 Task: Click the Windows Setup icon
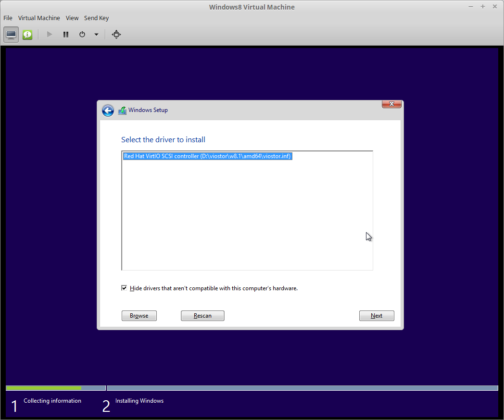click(122, 111)
